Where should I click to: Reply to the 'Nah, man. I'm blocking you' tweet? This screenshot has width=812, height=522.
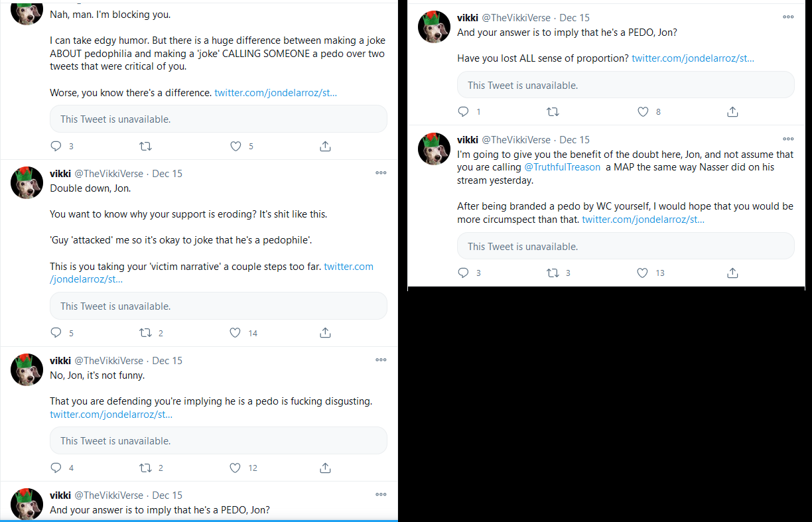tap(56, 146)
